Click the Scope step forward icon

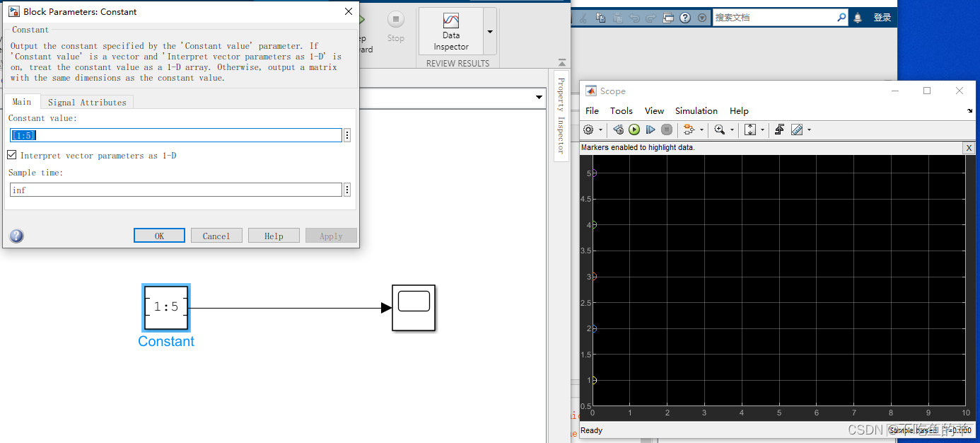651,130
